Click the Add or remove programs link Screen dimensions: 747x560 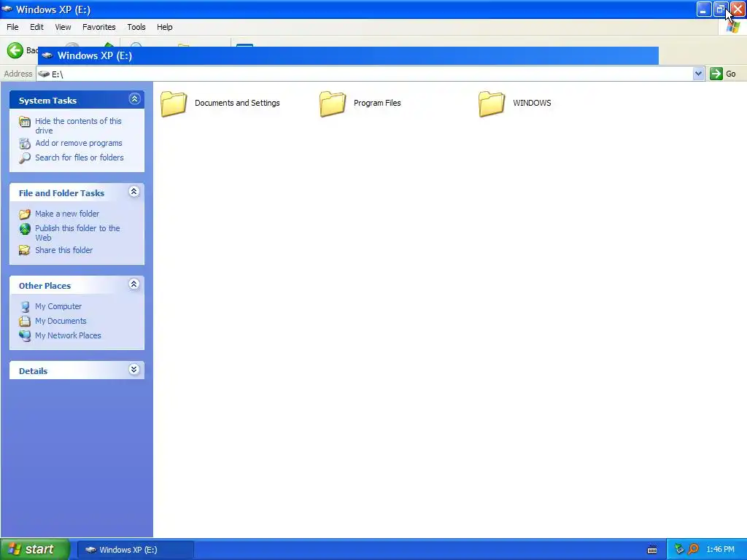coord(79,144)
